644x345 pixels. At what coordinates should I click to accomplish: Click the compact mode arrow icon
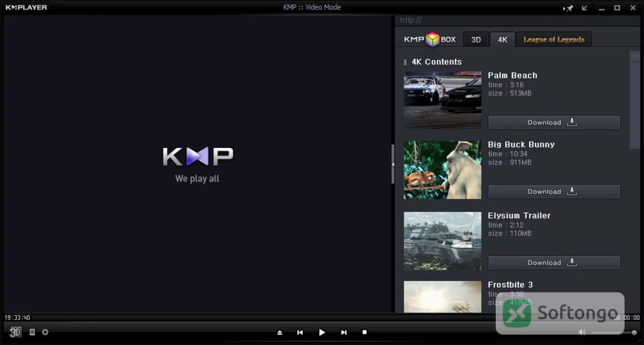pyautogui.click(x=585, y=8)
